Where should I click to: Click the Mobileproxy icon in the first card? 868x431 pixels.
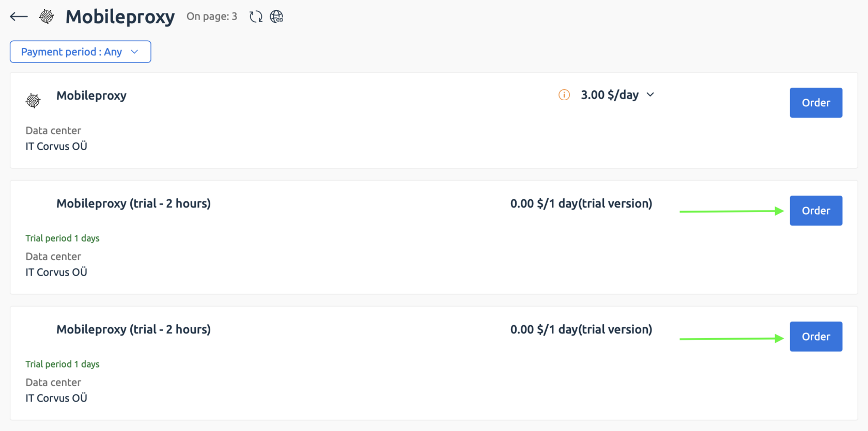[33, 100]
